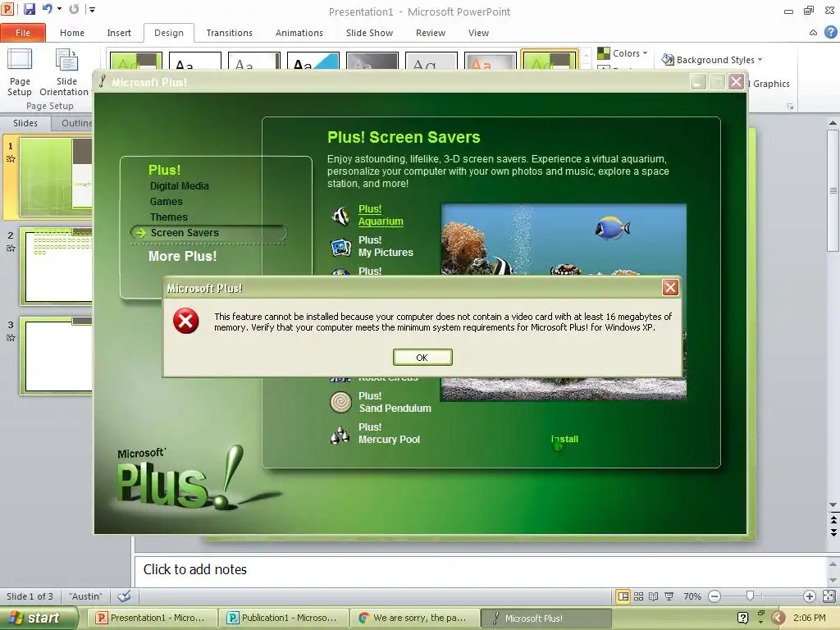Select the blue-corner theme thumbnail in gallery

[x=313, y=61]
